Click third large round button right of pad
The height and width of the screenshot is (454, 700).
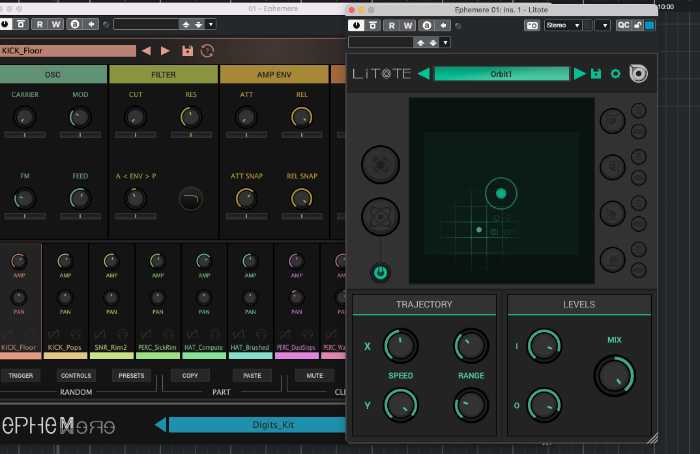[x=612, y=213]
